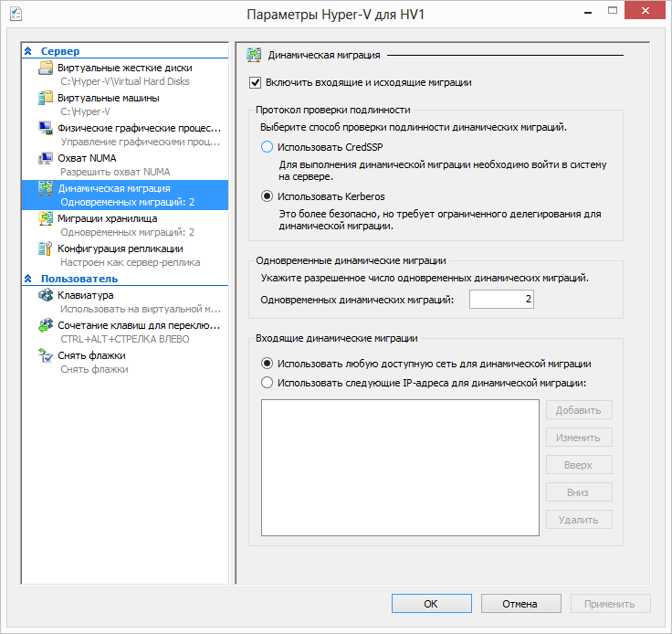Collapse the Сервер section

pos(28,52)
